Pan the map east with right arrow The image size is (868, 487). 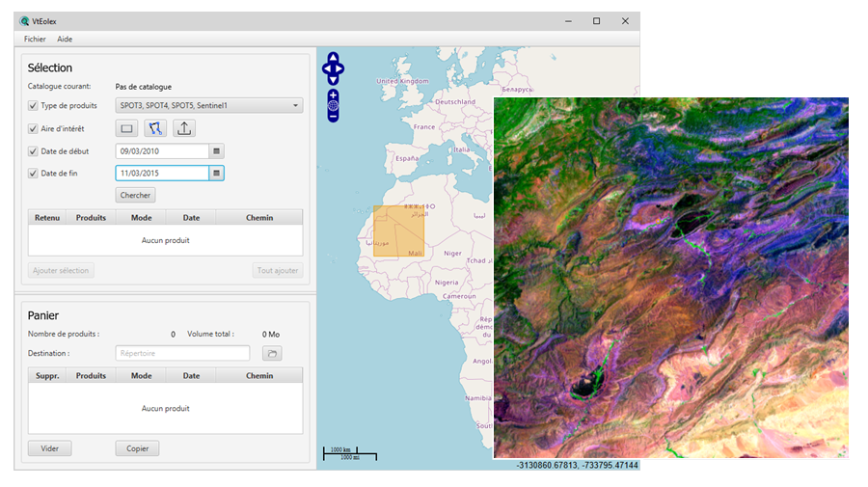click(339, 68)
